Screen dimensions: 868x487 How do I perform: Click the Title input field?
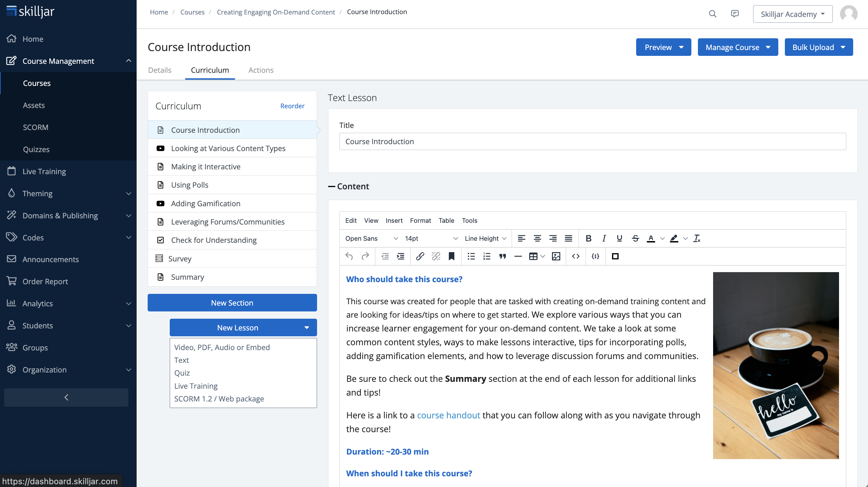coord(592,141)
